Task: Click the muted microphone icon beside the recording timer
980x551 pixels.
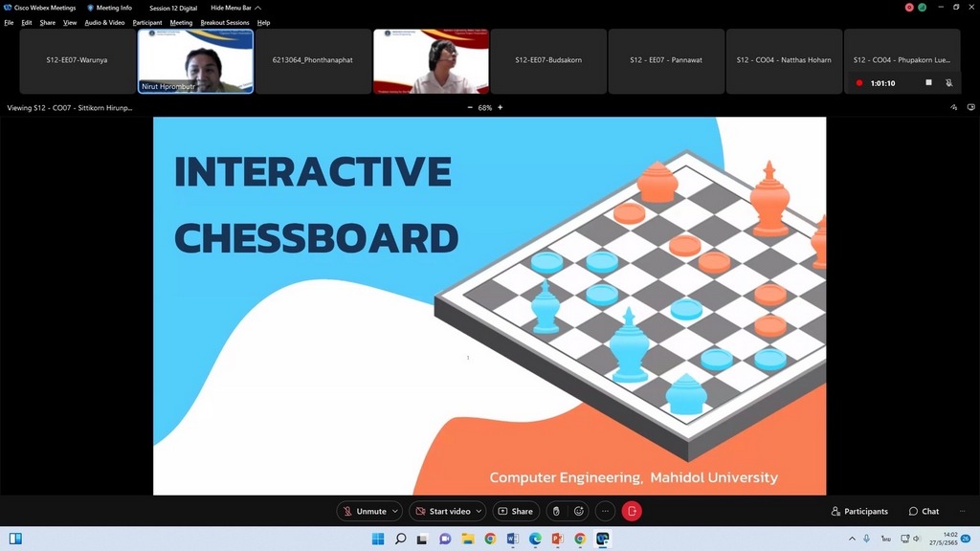Action: 948,83
